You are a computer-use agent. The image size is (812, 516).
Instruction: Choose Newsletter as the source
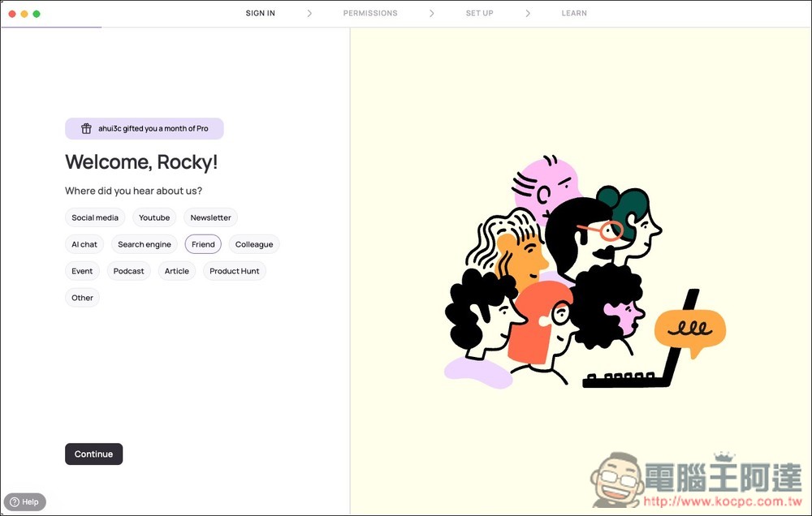[210, 217]
